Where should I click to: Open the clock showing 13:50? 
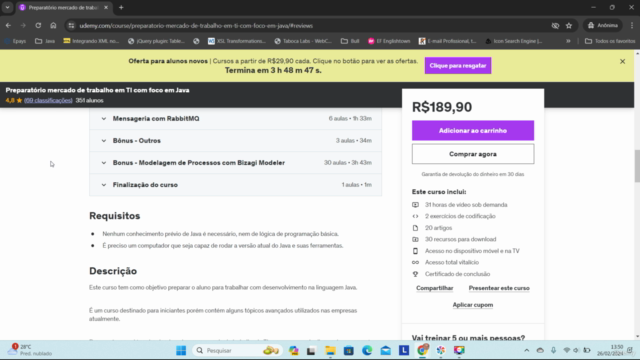point(610,350)
